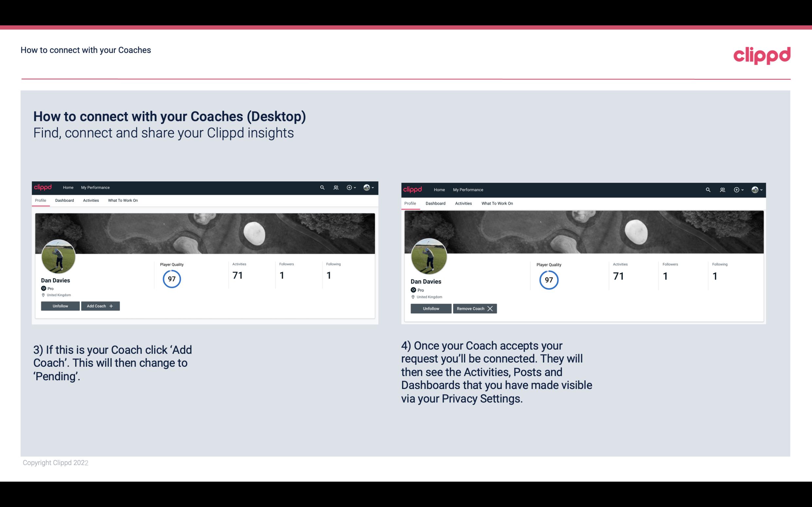Click the globe/language icon in navbar
This screenshot has height=507, width=812.
367,187
